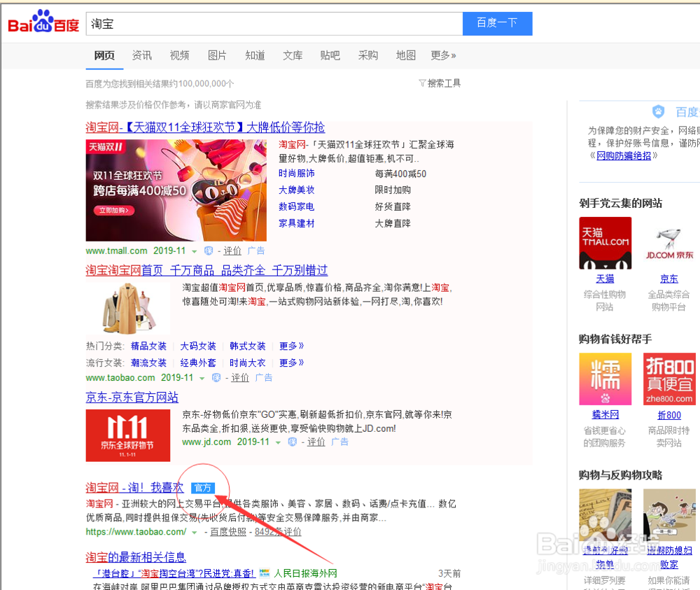Open the 大码女装 category link
This screenshot has width=700, height=590.
pos(198,346)
